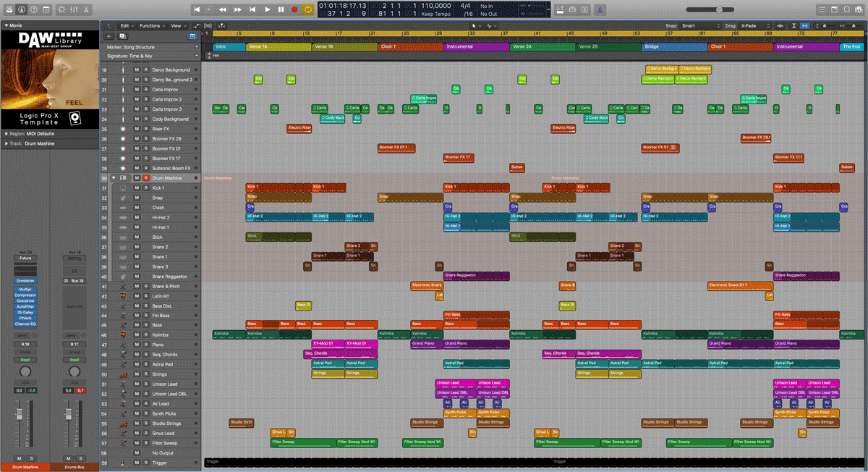Select the Latin Kit track header
This screenshot has width=868, height=472.
tap(150, 296)
